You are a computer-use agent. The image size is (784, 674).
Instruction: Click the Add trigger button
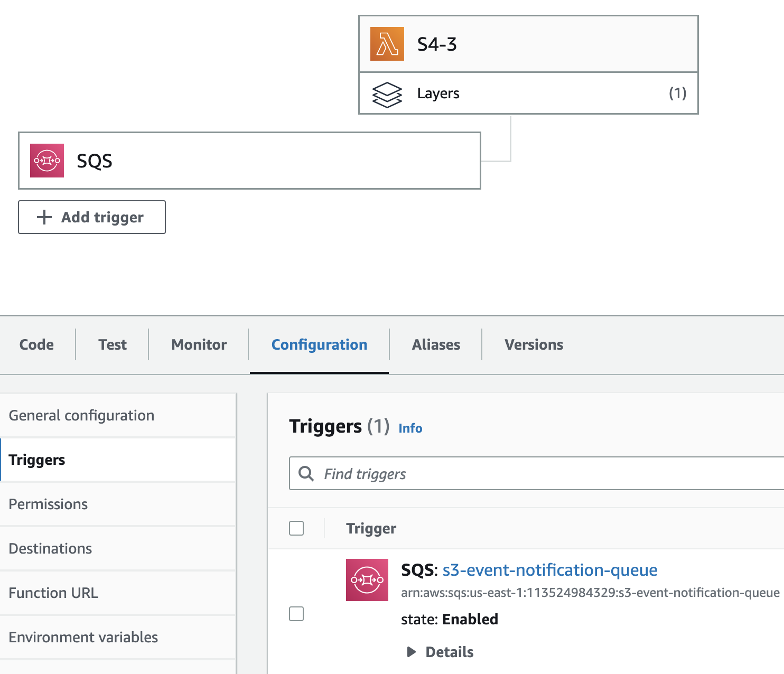[92, 217]
